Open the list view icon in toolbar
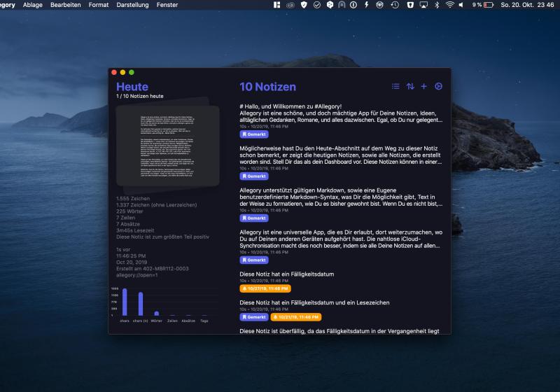Screen dimensions: 560x392 (395, 86)
